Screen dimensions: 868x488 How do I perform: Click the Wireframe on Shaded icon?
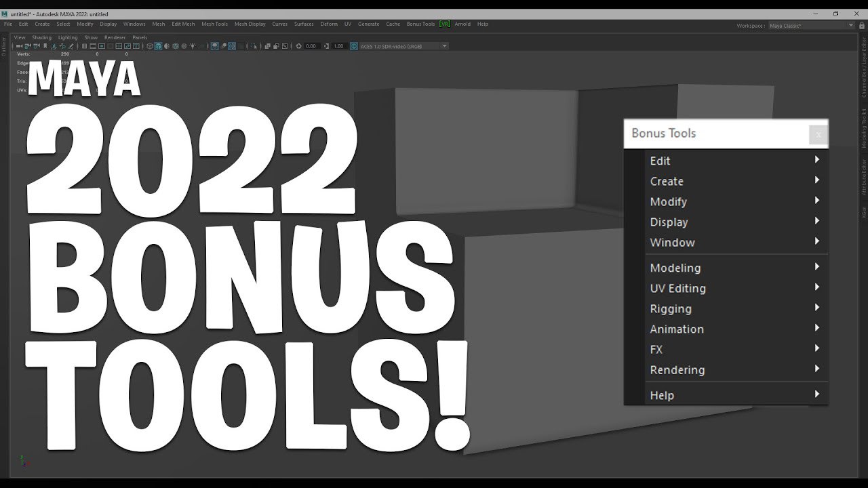(175, 46)
